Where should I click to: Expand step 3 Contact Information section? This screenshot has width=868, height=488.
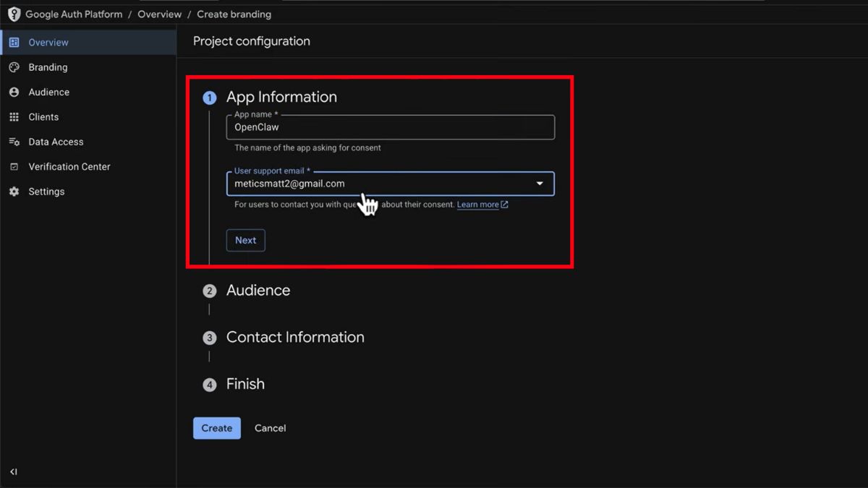click(294, 338)
